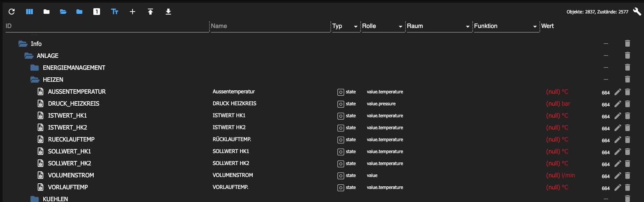644x202 pixels.
Task: Click the (null) °C value of VORLAUFTEMP
Action: point(557,187)
